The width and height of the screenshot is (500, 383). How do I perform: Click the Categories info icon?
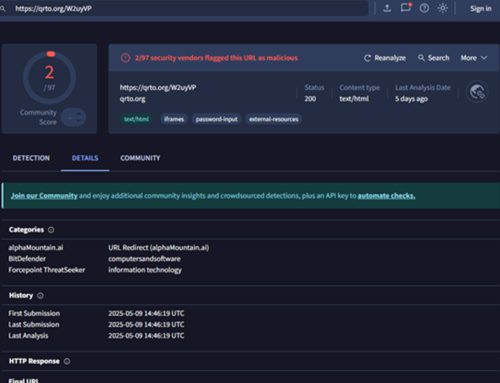click(51, 230)
